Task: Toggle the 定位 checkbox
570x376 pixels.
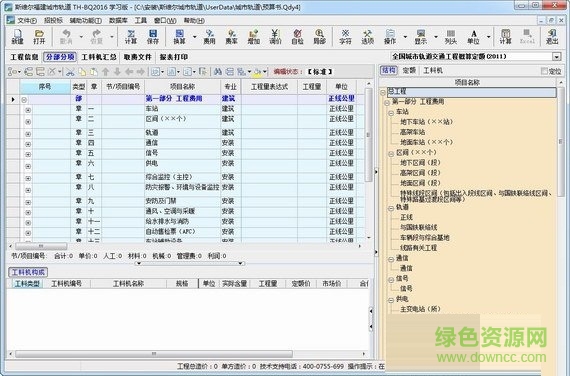Action: tap(544, 71)
